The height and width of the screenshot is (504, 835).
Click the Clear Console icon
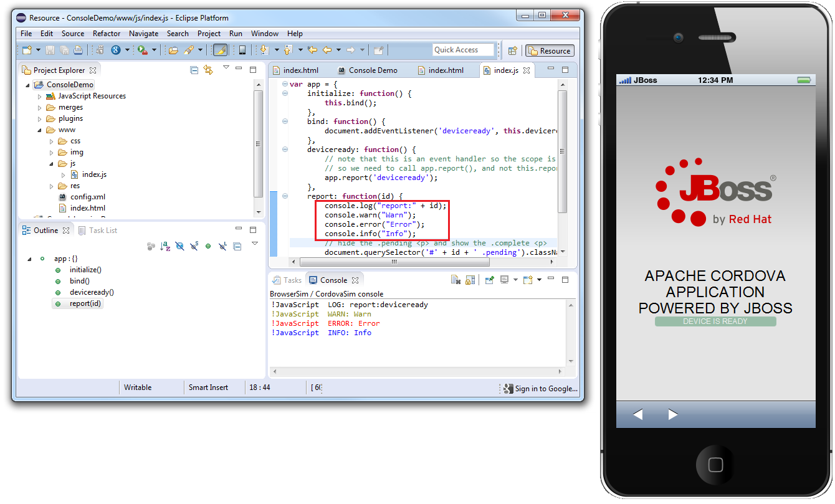[x=456, y=280]
